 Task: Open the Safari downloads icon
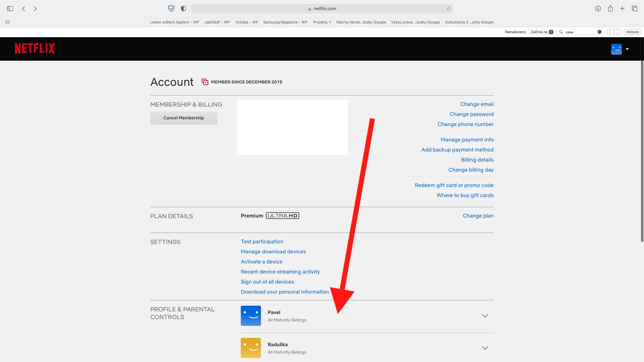[598, 9]
